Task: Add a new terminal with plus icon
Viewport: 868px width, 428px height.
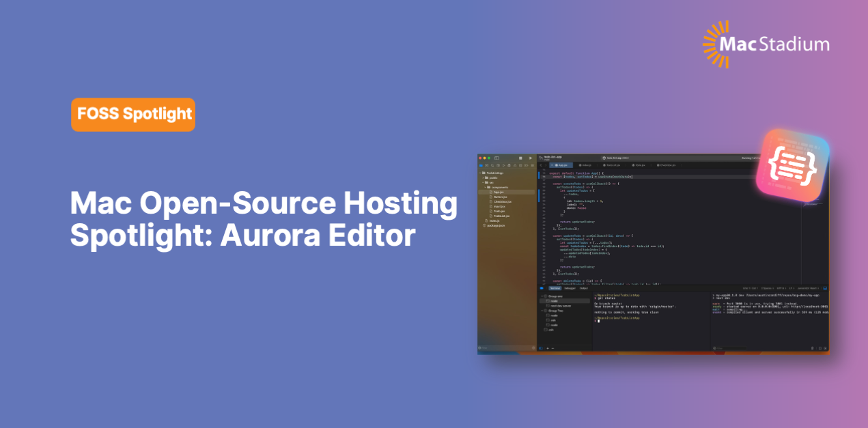Action: (x=548, y=348)
